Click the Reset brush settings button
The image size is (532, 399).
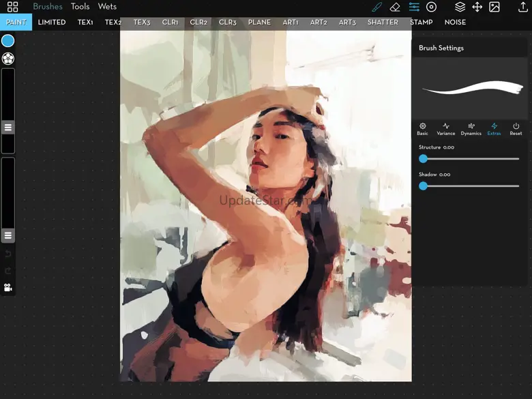516,130
